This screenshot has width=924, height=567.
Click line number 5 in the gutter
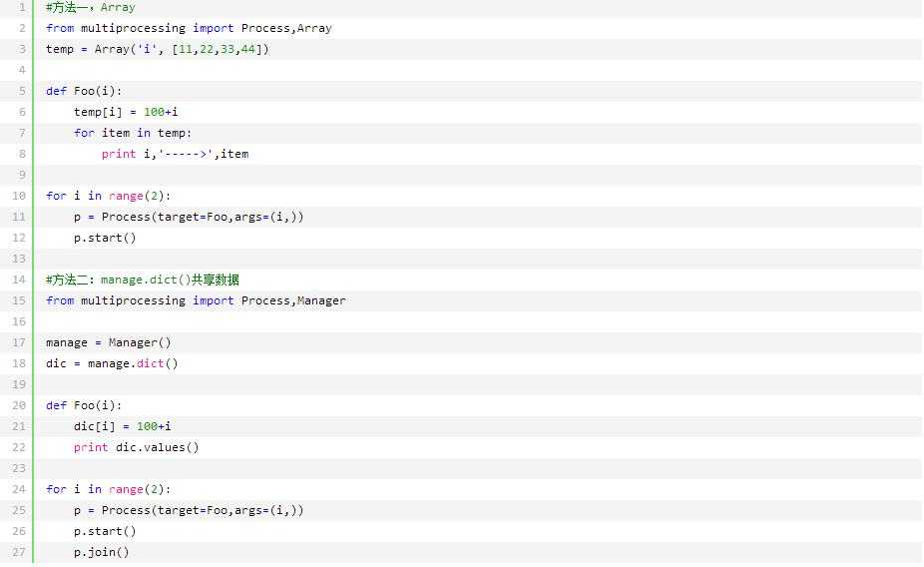(22, 91)
